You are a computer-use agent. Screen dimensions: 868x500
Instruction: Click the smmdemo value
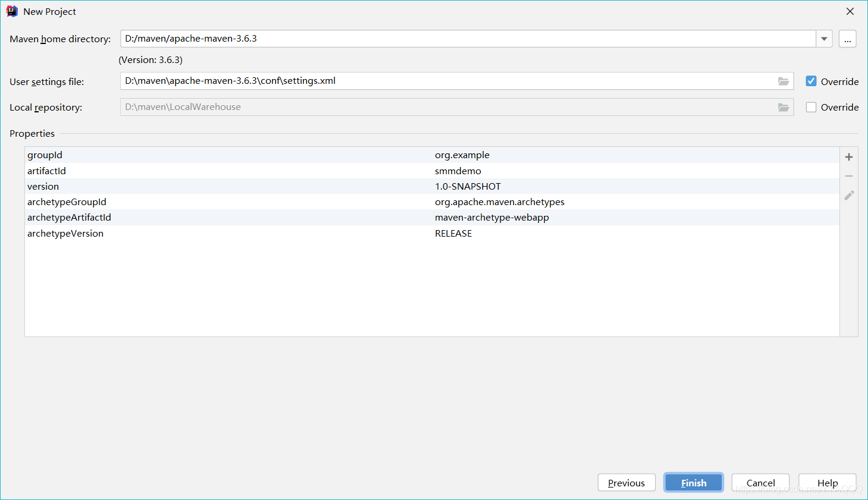[x=458, y=171]
